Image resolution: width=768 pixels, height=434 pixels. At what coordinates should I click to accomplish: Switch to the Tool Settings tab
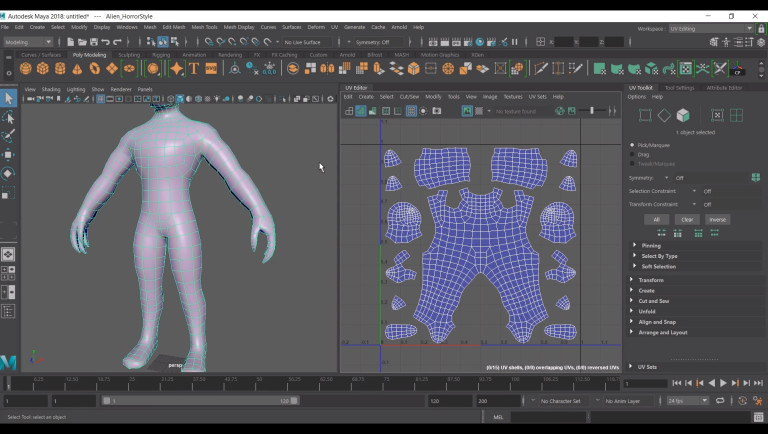click(x=679, y=88)
